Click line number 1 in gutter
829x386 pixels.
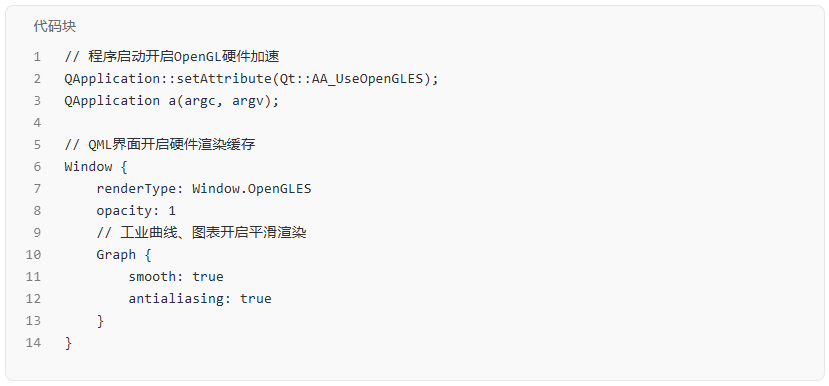37,57
